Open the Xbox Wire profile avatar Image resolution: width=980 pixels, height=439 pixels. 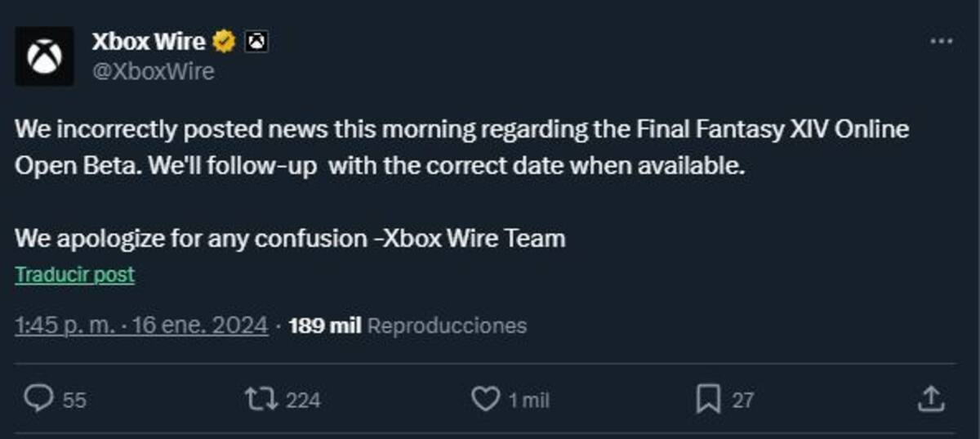(44, 56)
